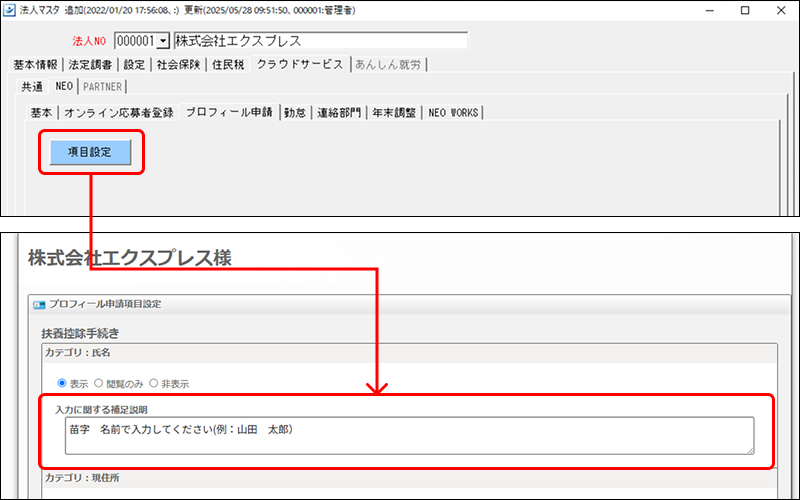Screen dimensions: 800x500
Task: Open the 年末調整 tab
Action: click(x=394, y=112)
